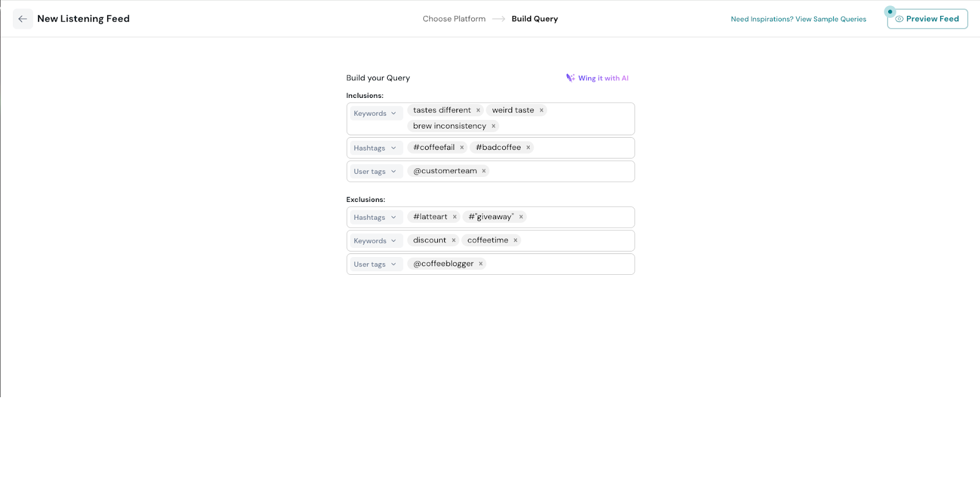The image size is (980, 489).
Task: Remove the 'weird taste' keyword tag
Action: click(x=541, y=111)
